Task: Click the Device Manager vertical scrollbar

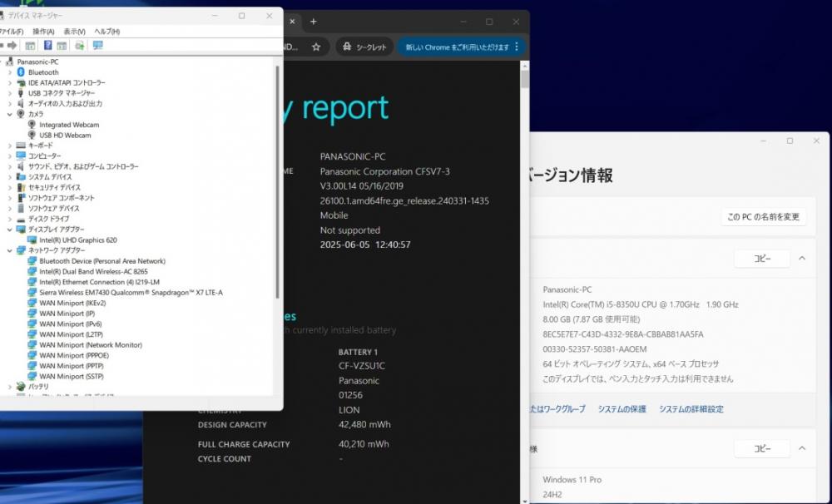Action: [x=277, y=182]
